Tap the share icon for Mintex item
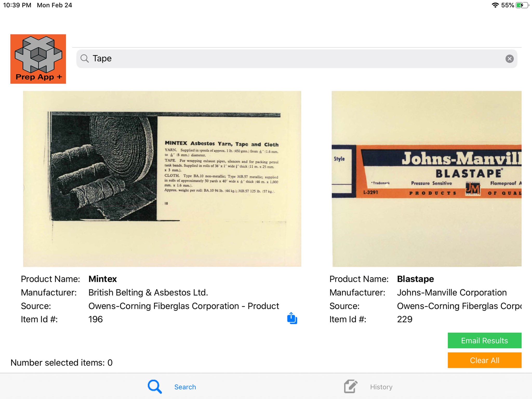This screenshot has height=399, width=532. coord(292,318)
